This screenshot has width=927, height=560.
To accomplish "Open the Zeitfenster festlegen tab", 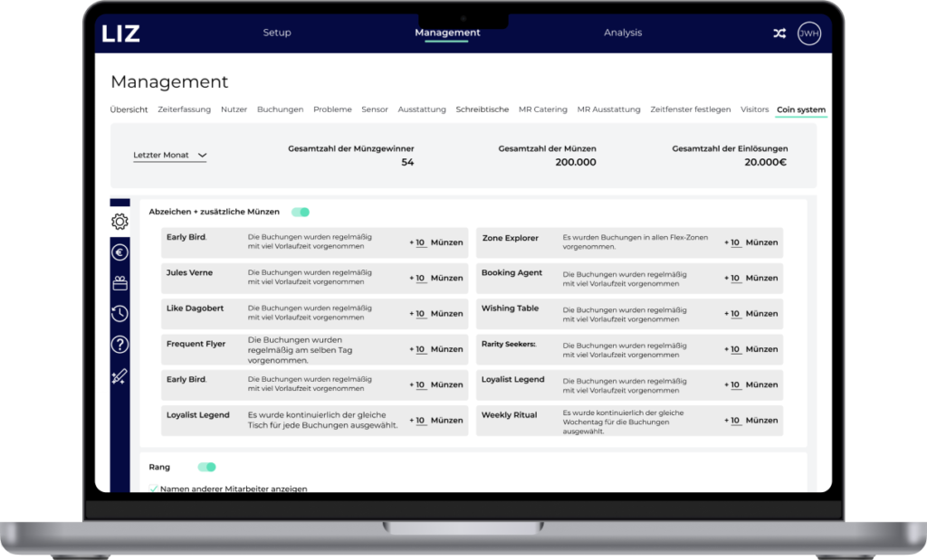I will tap(691, 109).
